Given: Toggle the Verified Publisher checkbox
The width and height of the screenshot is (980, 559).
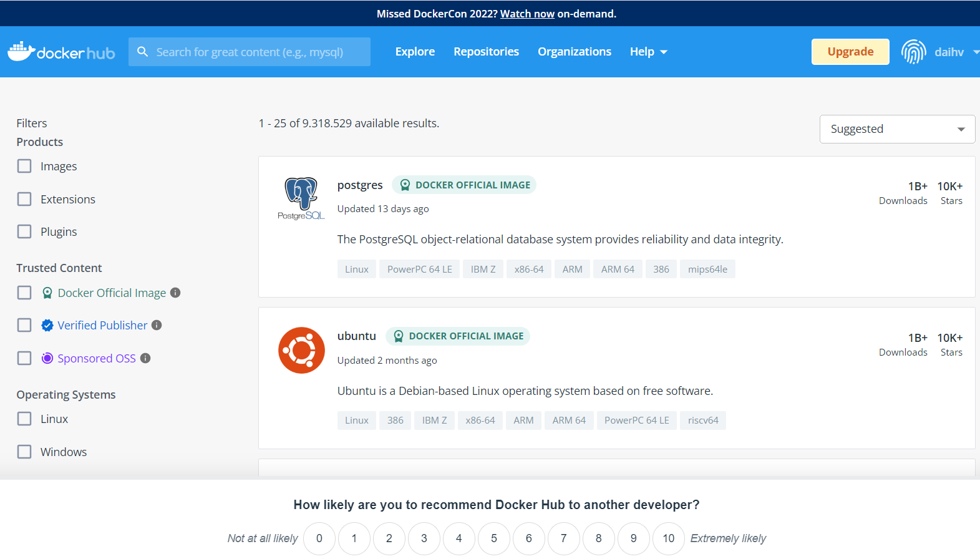Looking at the screenshot, I should tap(24, 325).
